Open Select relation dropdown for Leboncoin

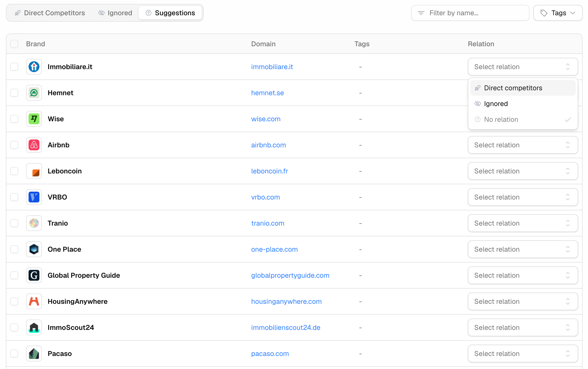pos(523,171)
